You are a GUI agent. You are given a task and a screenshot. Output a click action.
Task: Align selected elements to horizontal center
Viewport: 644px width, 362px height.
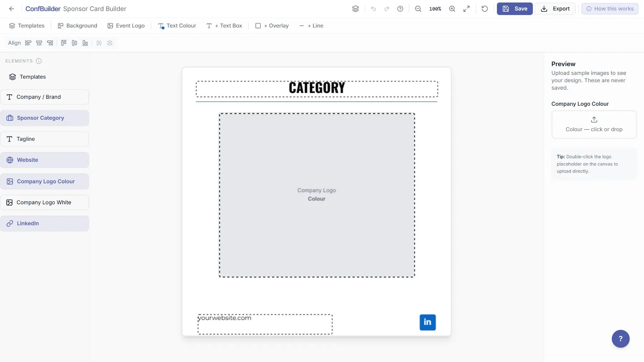click(39, 43)
